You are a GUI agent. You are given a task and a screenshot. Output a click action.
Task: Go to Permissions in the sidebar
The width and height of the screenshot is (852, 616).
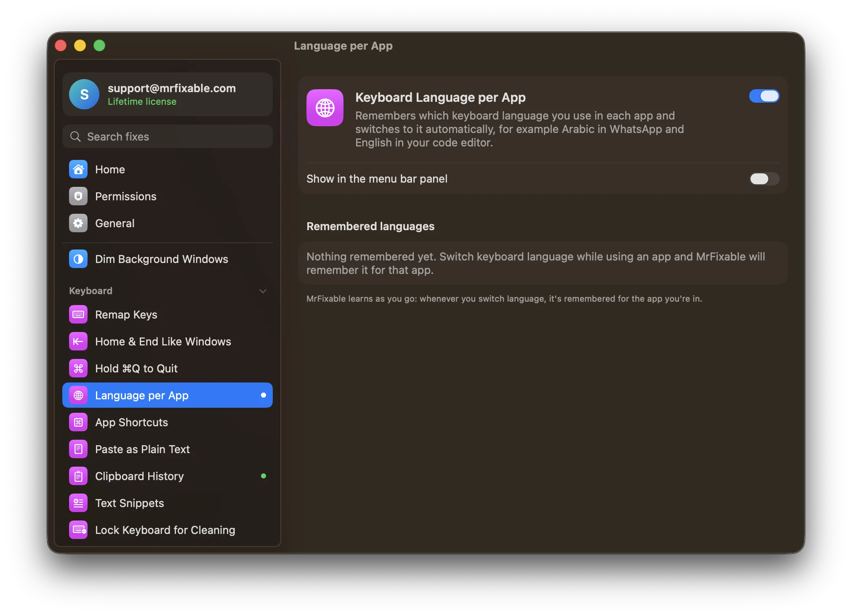pos(125,196)
